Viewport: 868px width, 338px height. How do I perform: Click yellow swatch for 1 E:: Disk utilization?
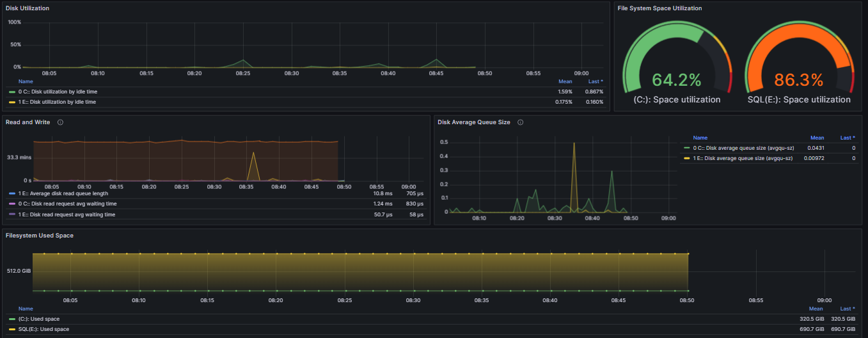[x=12, y=102]
